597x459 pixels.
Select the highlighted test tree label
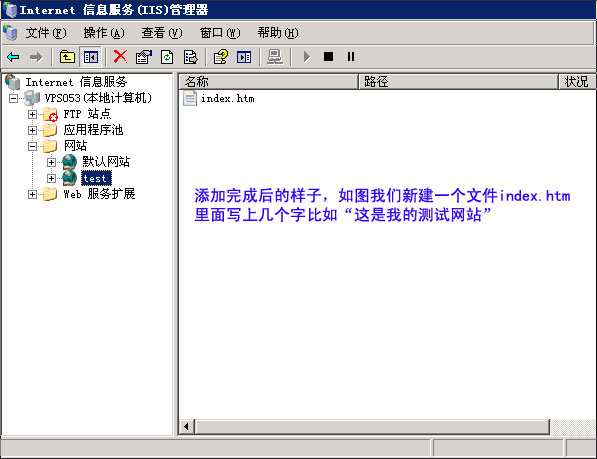click(96, 178)
